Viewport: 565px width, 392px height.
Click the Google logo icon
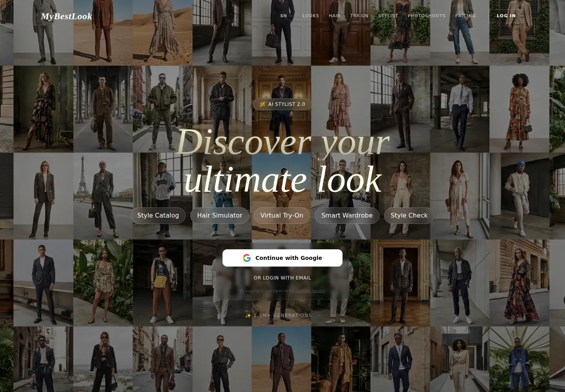(x=247, y=258)
